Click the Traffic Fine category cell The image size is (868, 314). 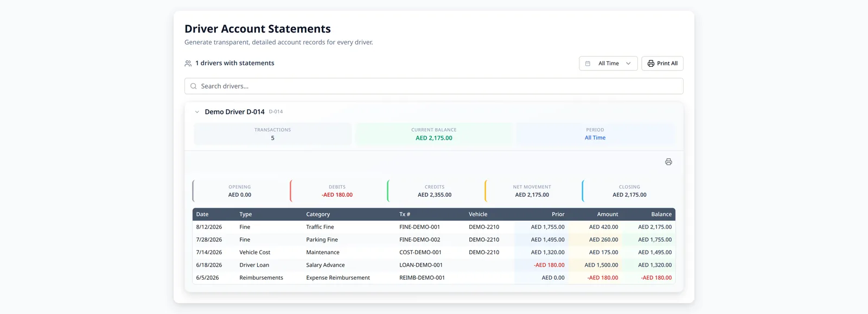pyautogui.click(x=320, y=227)
